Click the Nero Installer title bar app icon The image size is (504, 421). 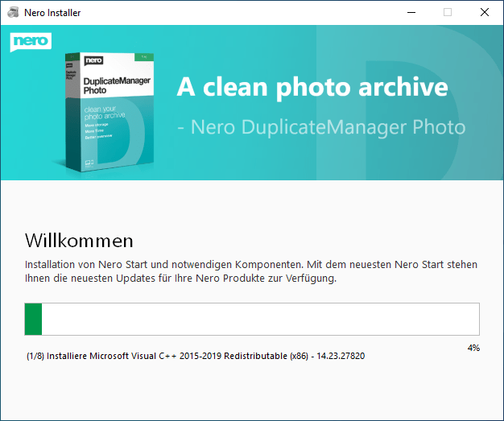pyautogui.click(x=12, y=13)
